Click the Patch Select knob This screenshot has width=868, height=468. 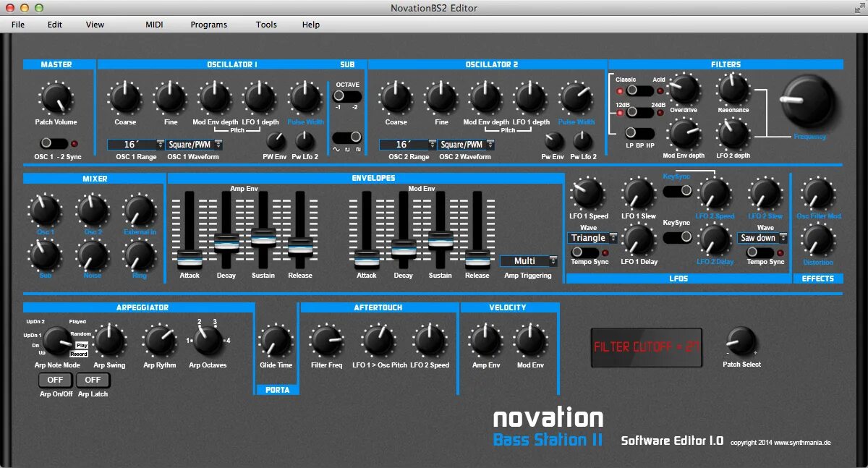[x=741, y=341]
